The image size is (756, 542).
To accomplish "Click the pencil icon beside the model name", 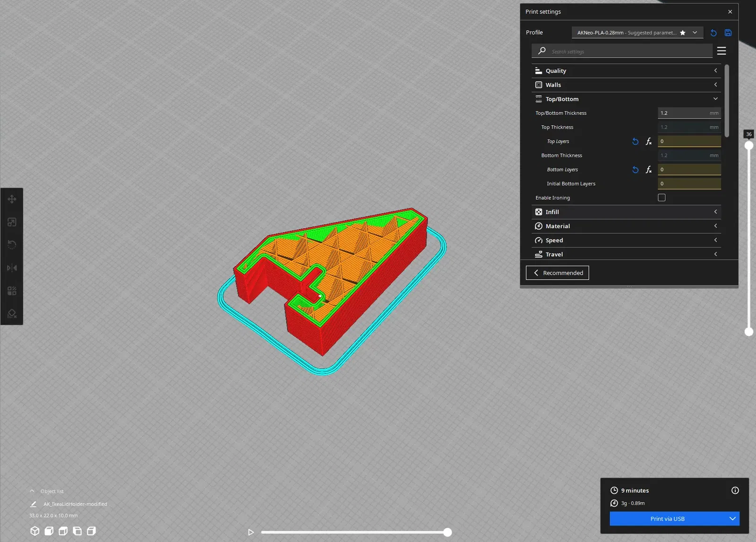I will pos(33,504).
